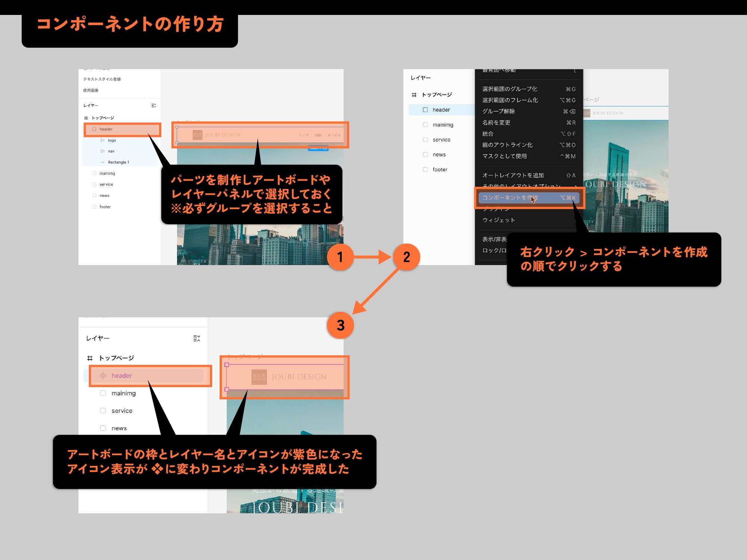Click JOUBI DESIGN logo square on third screenshot's canvas
Screen dimensions: 747x560
click(x=259, y=377)
